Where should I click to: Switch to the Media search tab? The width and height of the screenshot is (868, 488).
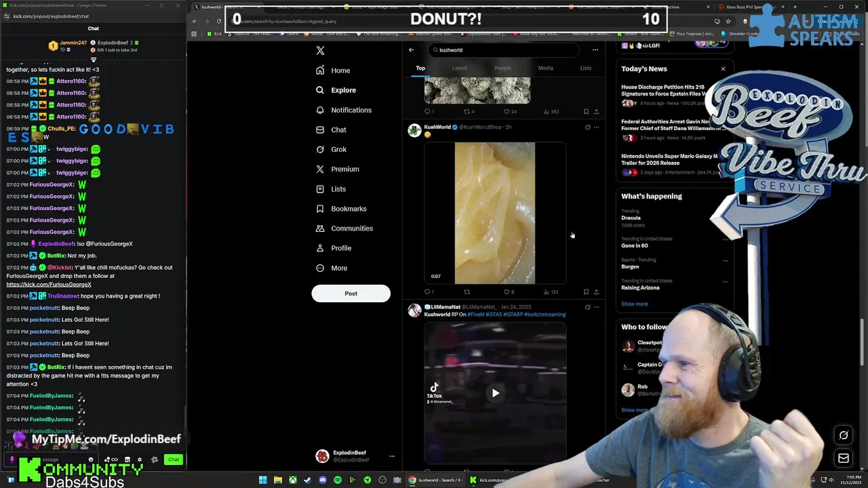click(545, 68)
